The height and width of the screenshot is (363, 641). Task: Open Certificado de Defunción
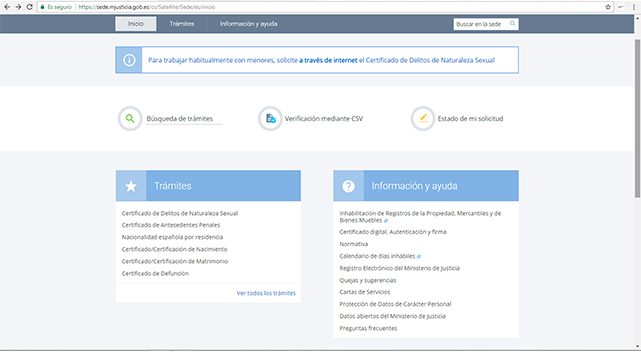[155, 273]
